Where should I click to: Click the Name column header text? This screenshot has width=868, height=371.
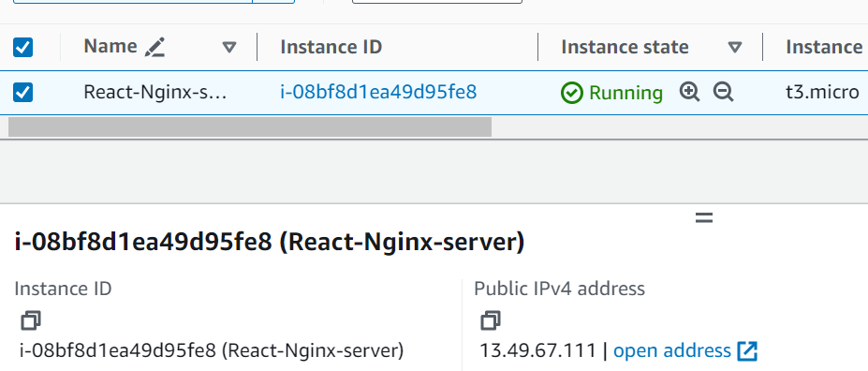(x=110, y=47)
